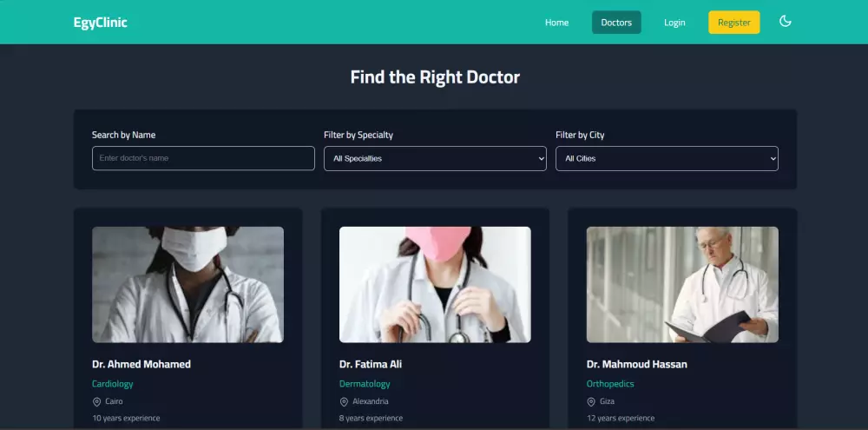The width and height of the screenshot is (868, 430).
Task: Click the 8 years experience text
Action: (x=371, y=418)
